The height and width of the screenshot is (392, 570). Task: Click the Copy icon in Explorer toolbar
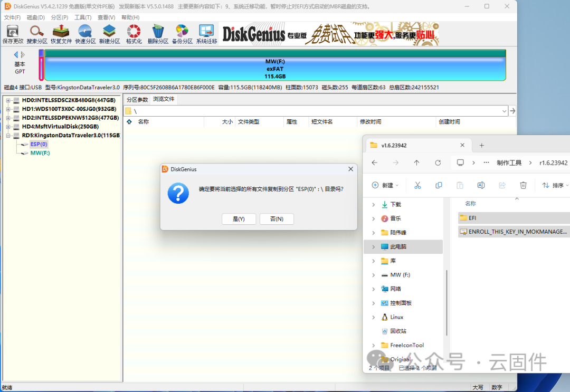click(x=439, y=185)
